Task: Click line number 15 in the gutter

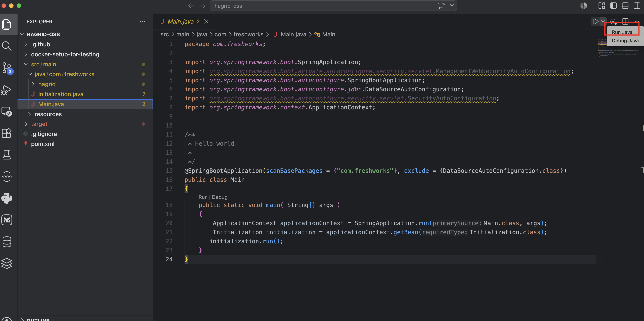Action: (x=169, y=171)
